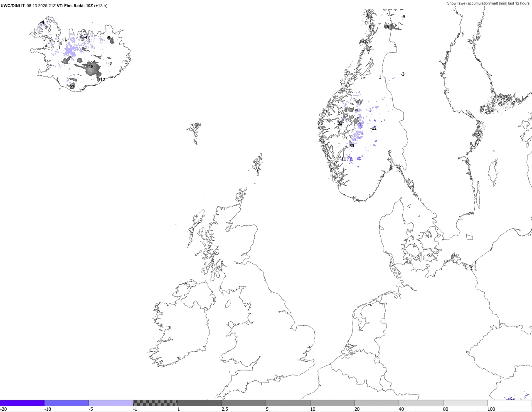Image resolution: width=532 pixels, height=412 pixels.
Task: Click the VT: Fim. 9.okt. 10Z valid time
Action: (75, 6)
